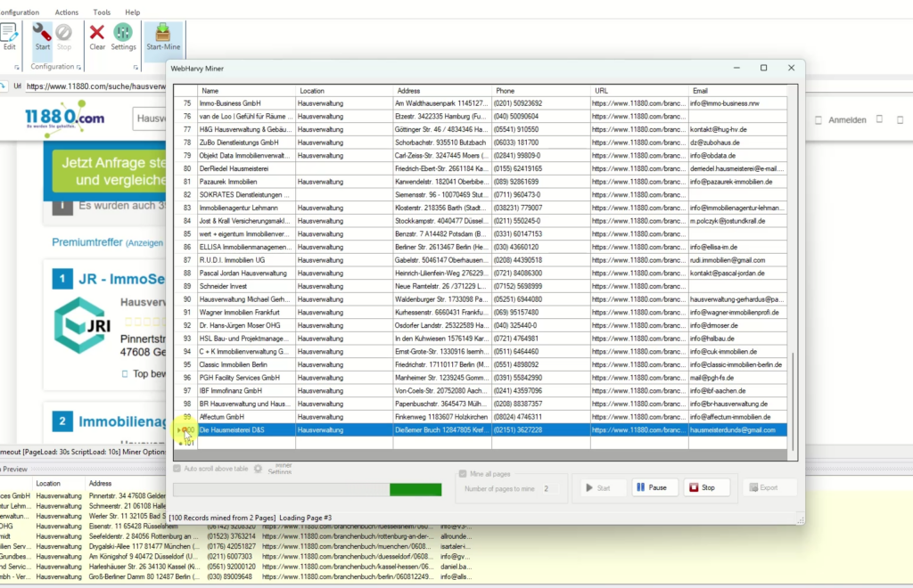
Task: Click the email 'rudi.immobilien@gmail.com'
Action: pyautogui.click(x=737, y=260)
